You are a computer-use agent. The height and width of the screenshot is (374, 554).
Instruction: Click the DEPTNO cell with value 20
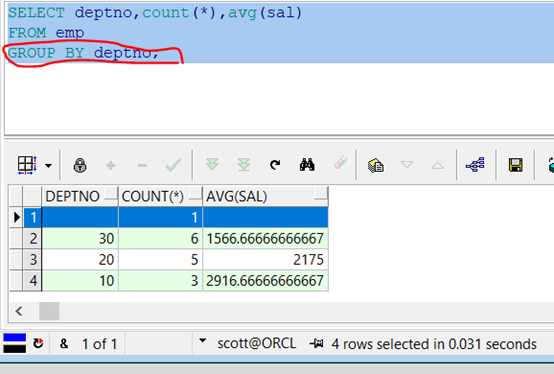80,260
